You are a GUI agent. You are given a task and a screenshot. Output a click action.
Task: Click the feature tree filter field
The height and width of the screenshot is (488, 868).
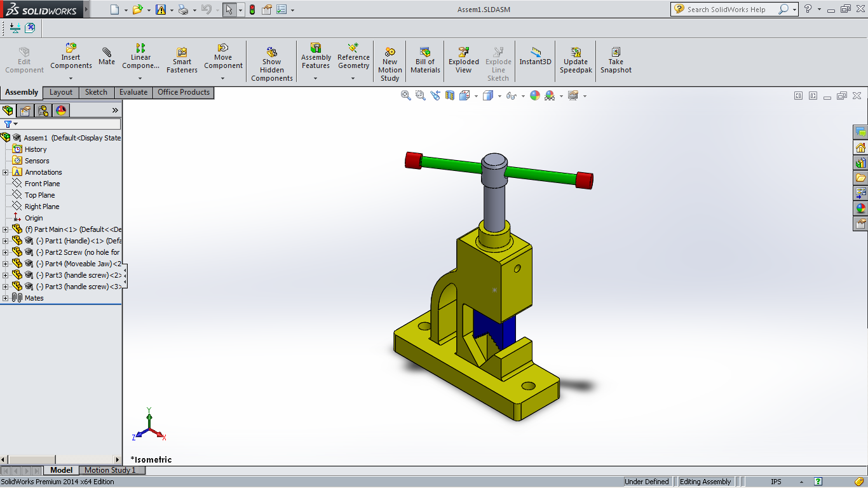[68, 124]
